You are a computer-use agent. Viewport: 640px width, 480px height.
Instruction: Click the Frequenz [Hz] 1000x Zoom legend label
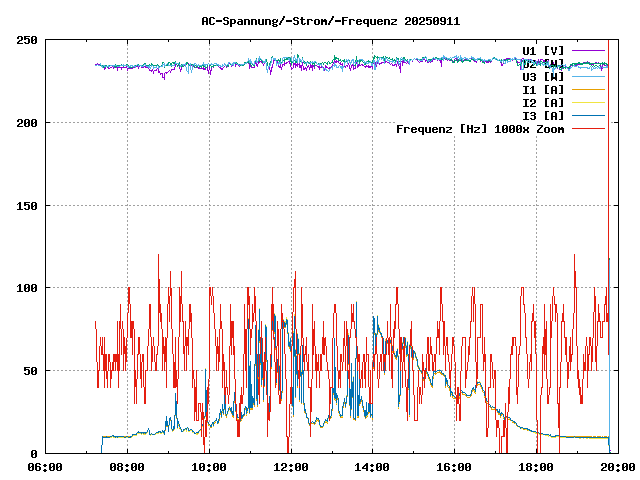point(480,129)
